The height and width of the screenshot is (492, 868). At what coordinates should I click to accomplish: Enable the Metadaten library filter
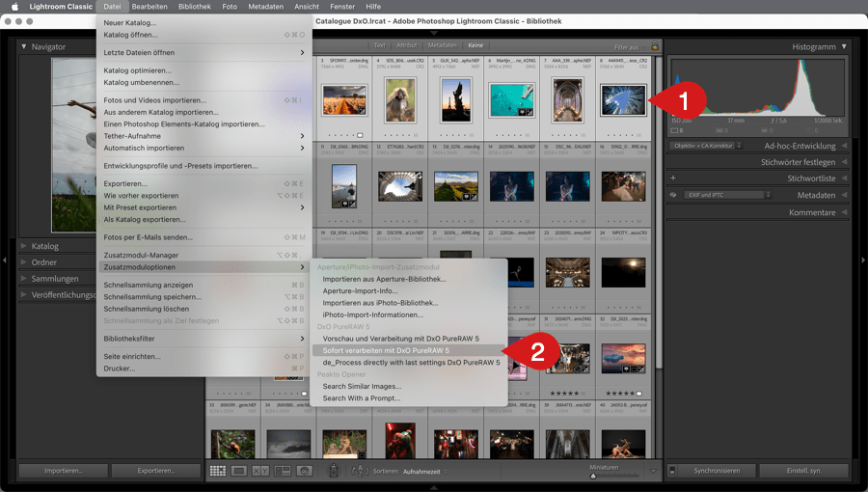point(443,45)
